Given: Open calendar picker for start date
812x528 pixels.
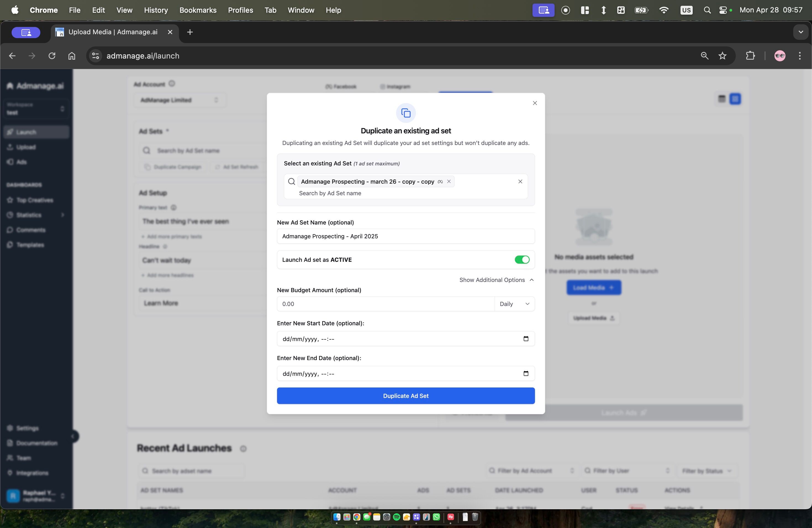Looking at the screenshot, I should pyautogui.click(x=526, y=339).
